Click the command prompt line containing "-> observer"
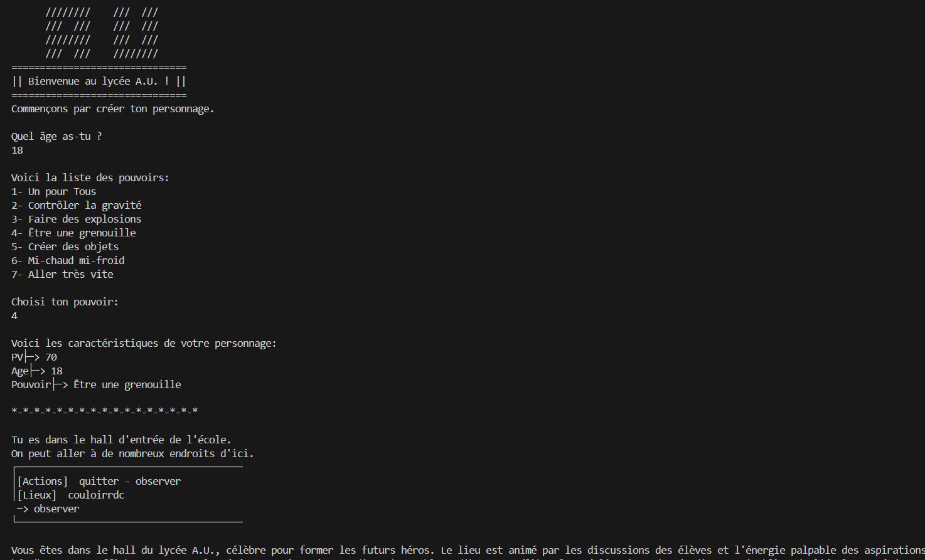Screen dimensions: 925x560 tap(48, 509)
